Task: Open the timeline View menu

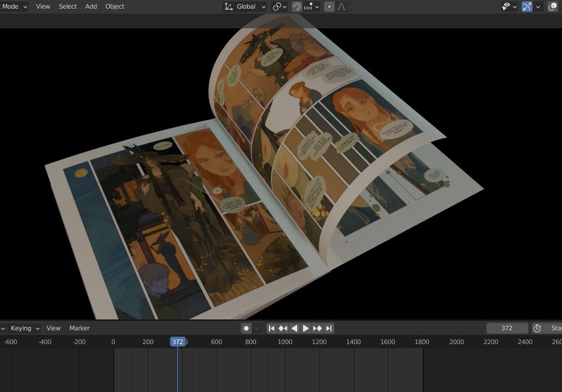Action: pos(53,328)
